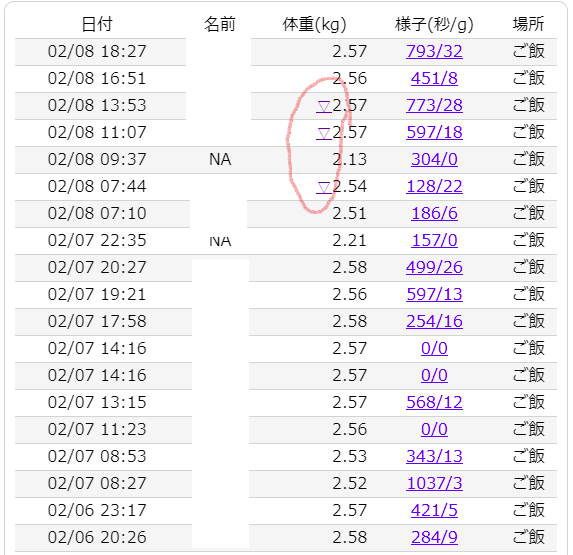Open the 343/13 link
Screen dimensions: 573x555
[x=434, y=457]
